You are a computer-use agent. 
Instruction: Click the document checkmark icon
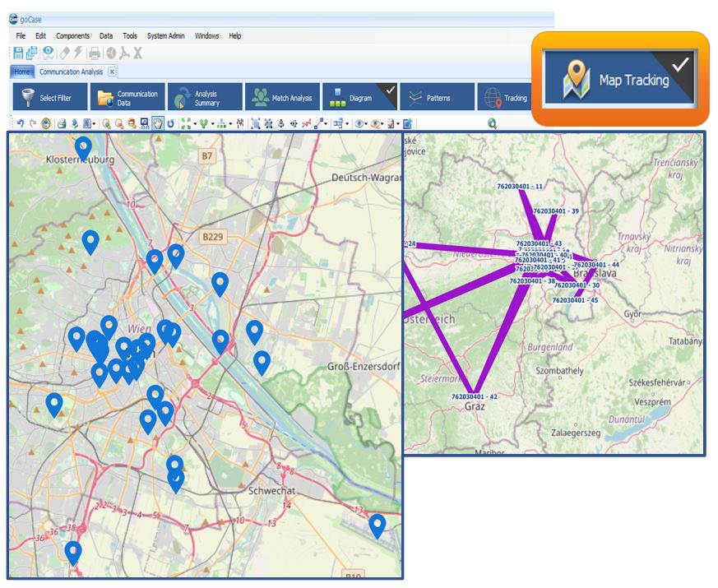391,123
